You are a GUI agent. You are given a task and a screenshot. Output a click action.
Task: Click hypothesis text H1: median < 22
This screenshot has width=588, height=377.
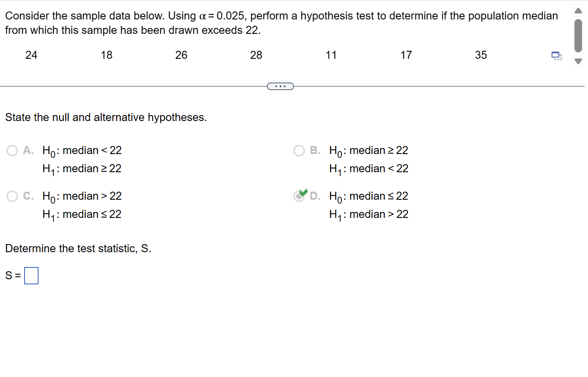click(x=368, y=168)
